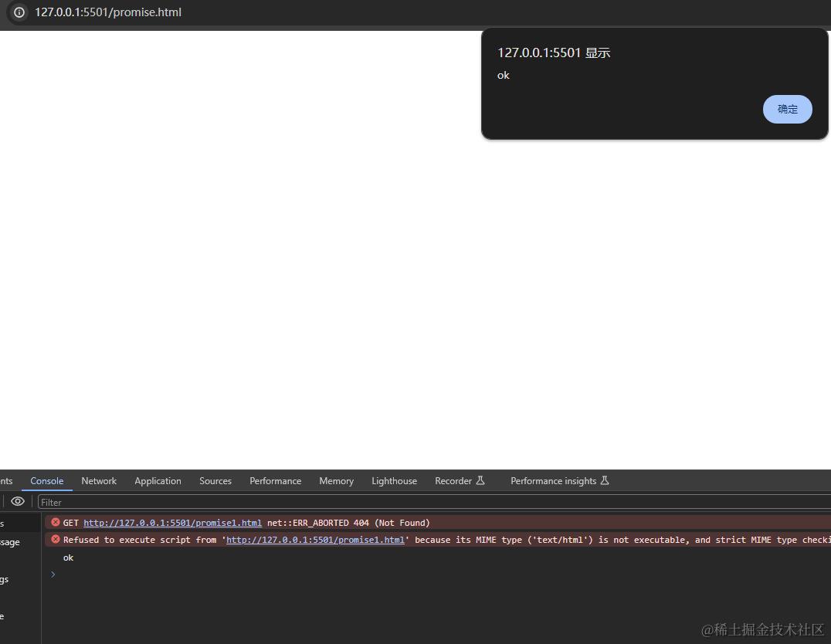831x644 pixels.
Task: Confirm the alert with the 确定 button
Action: (787, 109)
